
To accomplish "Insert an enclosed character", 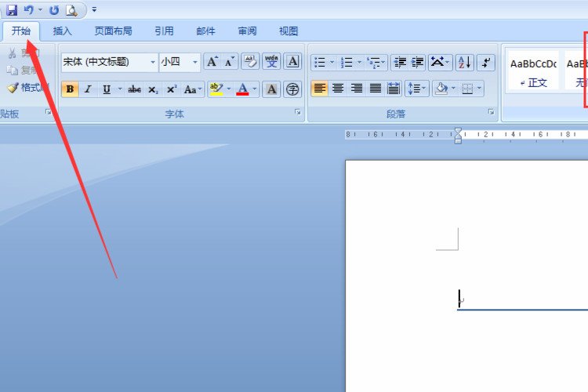I will (x=293, y=89).
